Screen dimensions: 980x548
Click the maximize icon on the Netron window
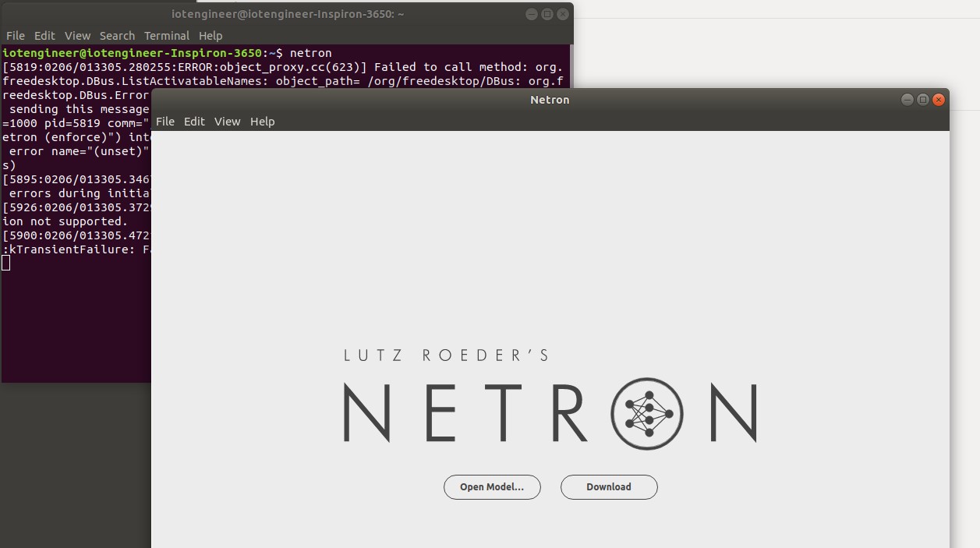click(x=923, y=100)
